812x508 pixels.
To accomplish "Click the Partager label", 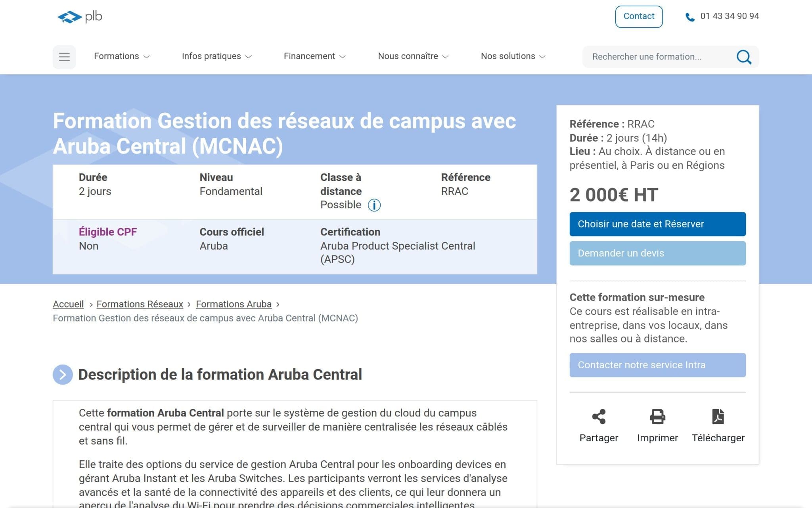I will (x=599, y=438).
